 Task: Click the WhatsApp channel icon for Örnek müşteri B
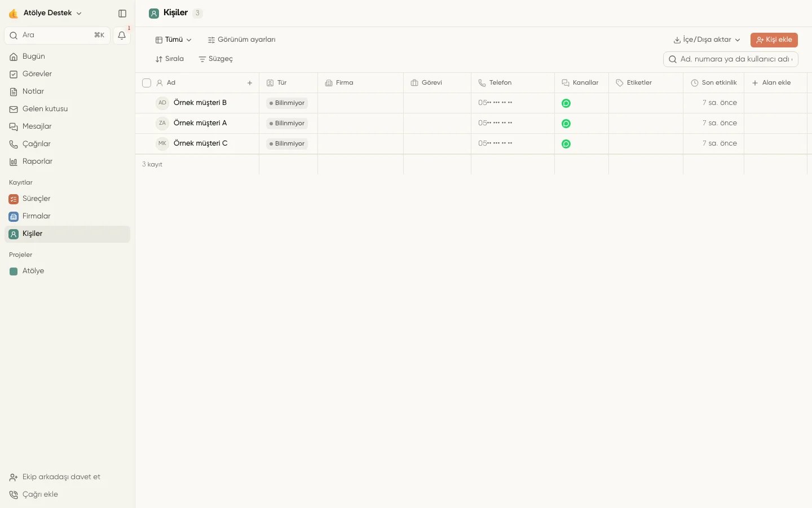pyautogui.click(x=566, y=103)
